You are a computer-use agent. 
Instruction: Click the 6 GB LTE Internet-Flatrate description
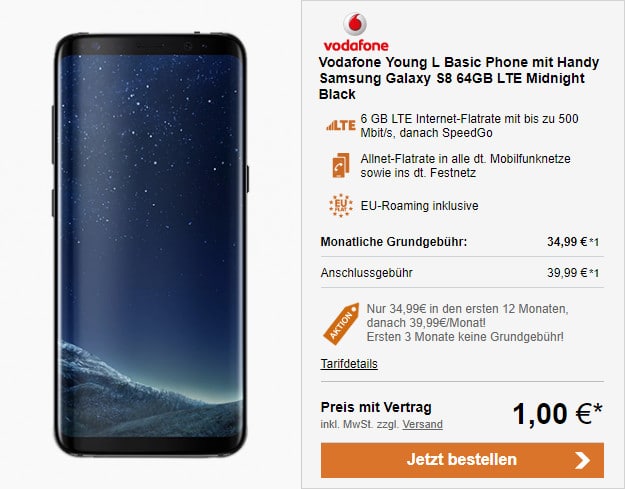pos(469,126)
